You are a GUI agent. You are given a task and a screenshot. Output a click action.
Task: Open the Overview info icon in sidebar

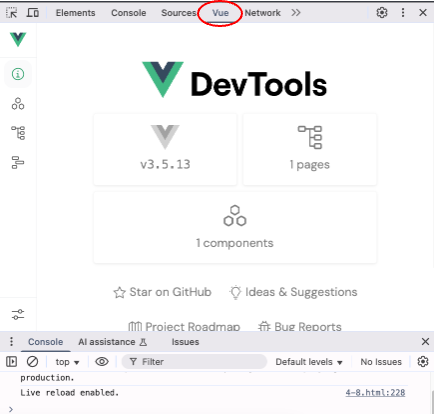(18, 74)
